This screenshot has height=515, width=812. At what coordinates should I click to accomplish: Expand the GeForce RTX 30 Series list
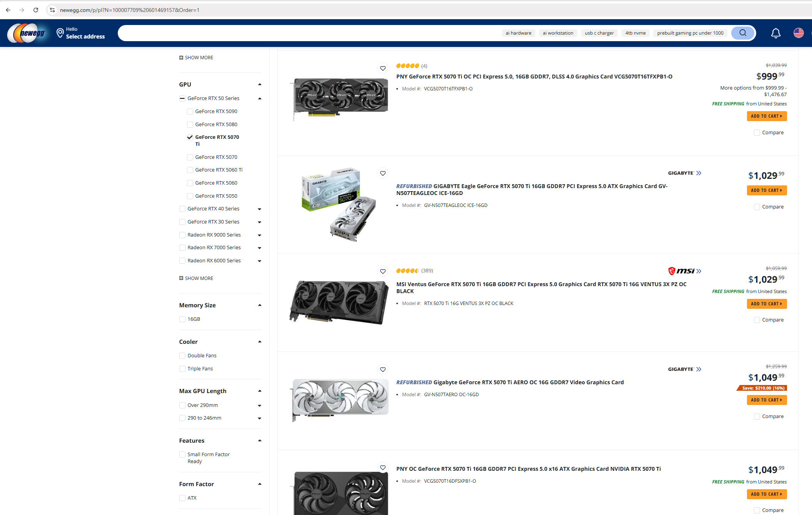(260, 222)
